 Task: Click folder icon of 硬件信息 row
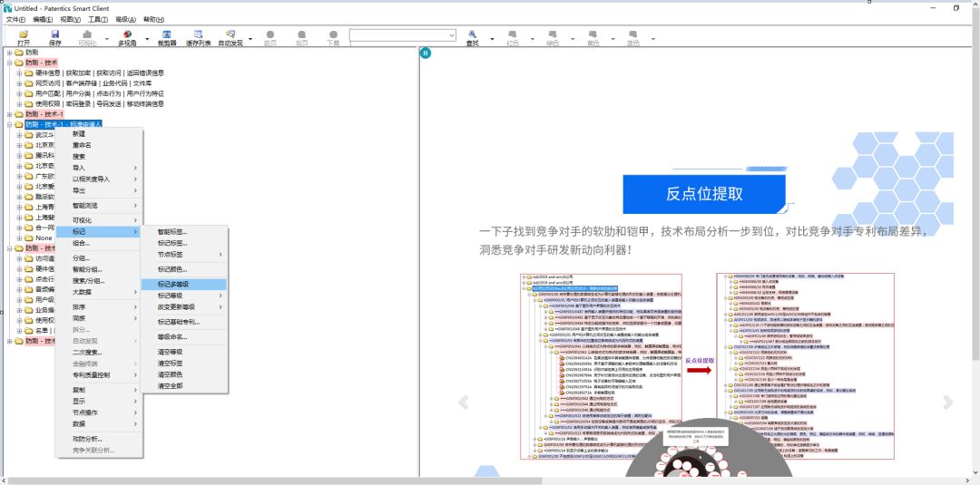29,73
